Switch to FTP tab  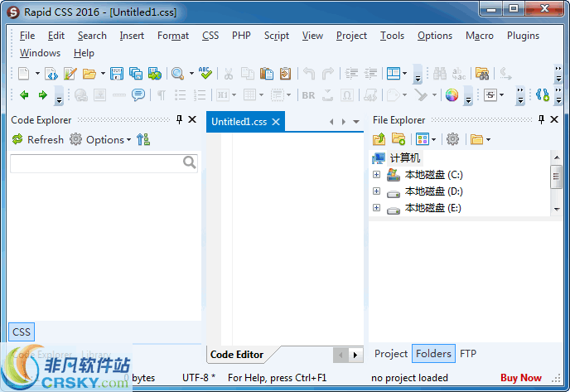468,354
